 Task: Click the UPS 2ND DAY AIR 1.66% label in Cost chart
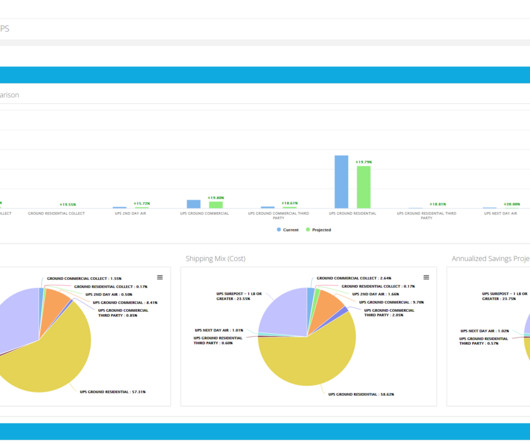pos(376,294)
